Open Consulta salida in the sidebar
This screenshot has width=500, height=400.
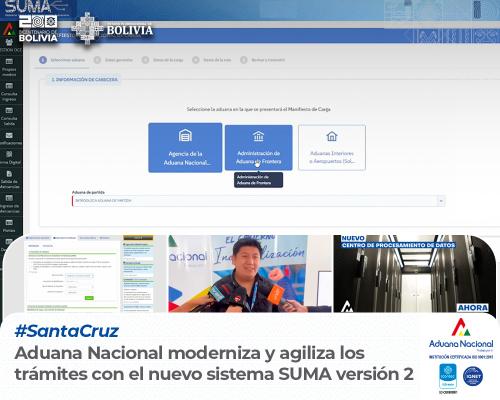click(9, 116)
